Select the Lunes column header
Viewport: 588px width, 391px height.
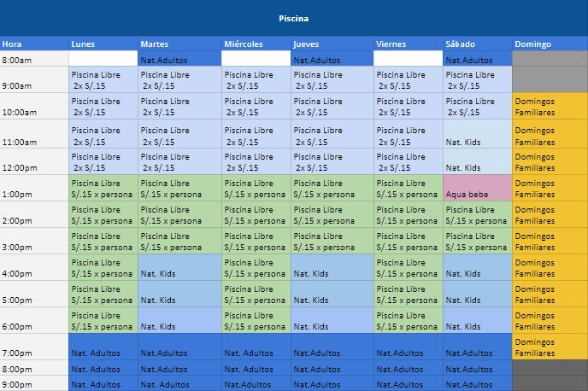click(x=103, y=44)
